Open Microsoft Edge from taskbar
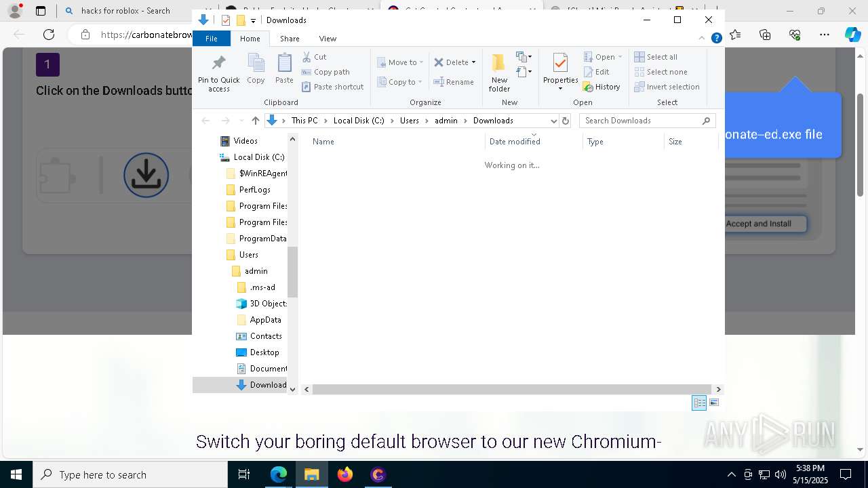 tap(279, 474)
